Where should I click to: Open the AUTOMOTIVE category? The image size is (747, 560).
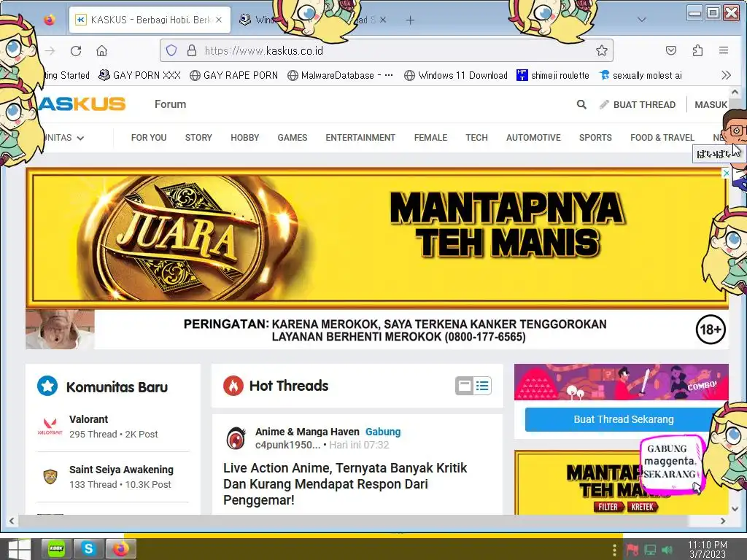(x=533, y=138)
